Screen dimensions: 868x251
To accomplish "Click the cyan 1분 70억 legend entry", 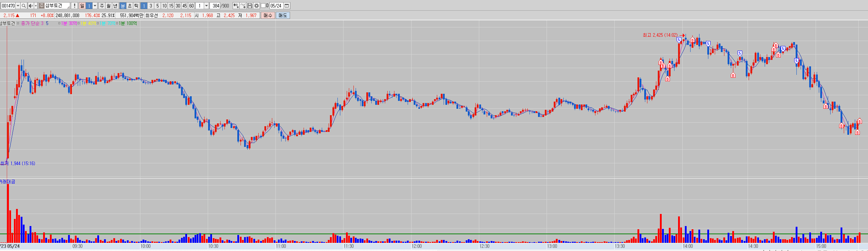I will 107,23.
